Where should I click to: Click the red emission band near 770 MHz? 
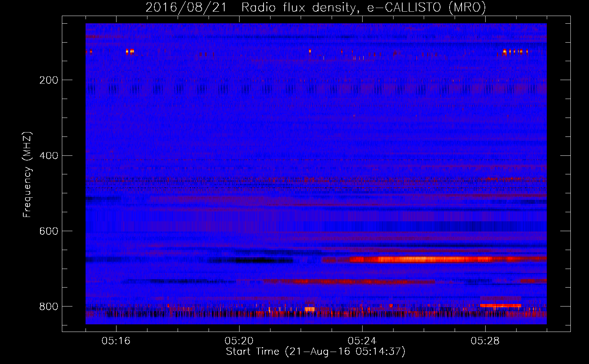click(x=349, y=282)
